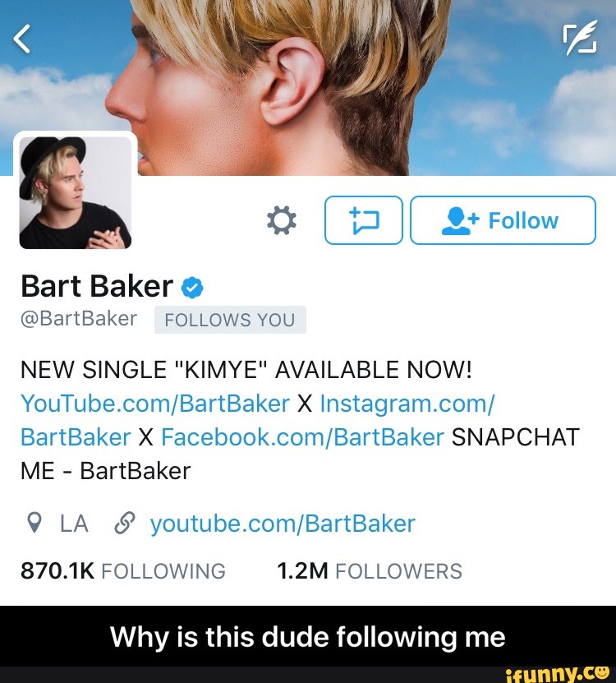Click the ifunny.co watermark logo
Image resolution: width=616 pixels, height=683 pixels.
(x=558, y=674)
